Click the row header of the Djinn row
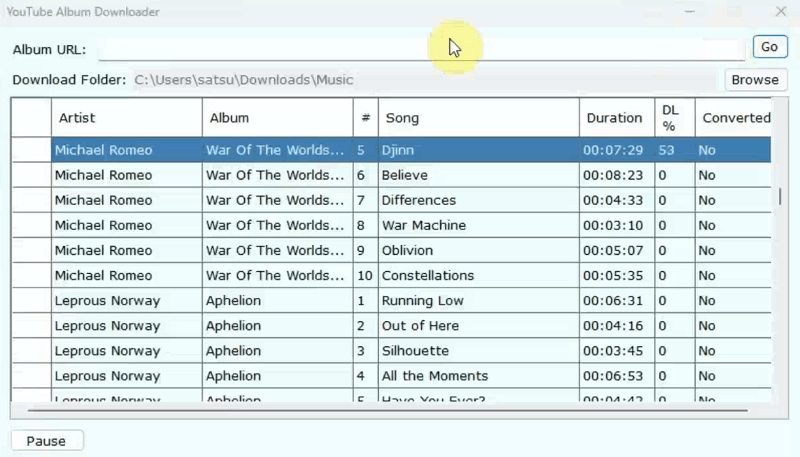The image size is (800, 457). [x=31, y=150]
